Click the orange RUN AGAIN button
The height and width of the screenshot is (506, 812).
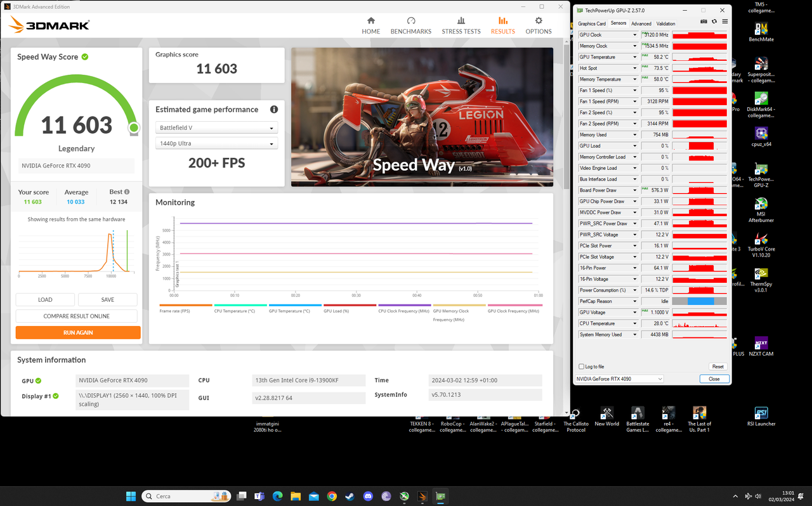[x=78, y=332]
